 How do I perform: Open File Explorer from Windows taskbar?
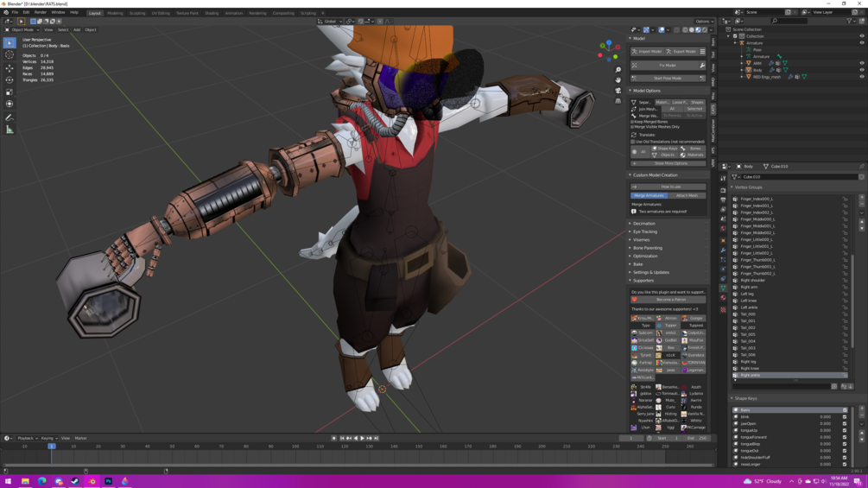tap(25, 481)
